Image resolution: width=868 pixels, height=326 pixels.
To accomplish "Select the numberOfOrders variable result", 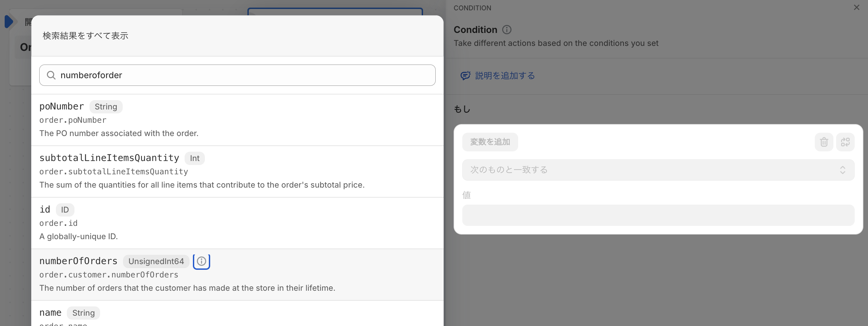I will coord(237,275).
